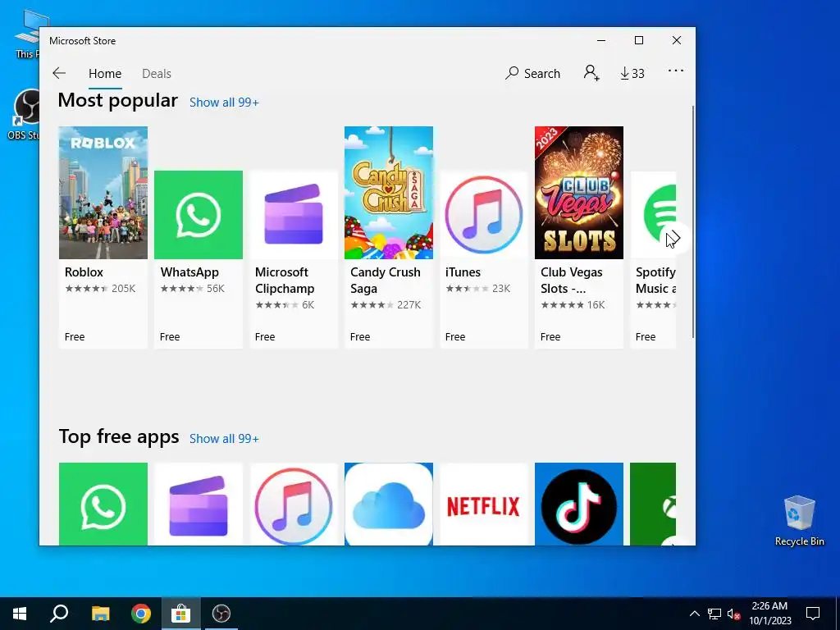
Task: Open the Xbox icon in Top free apps
Action: [x=653, y=504]
